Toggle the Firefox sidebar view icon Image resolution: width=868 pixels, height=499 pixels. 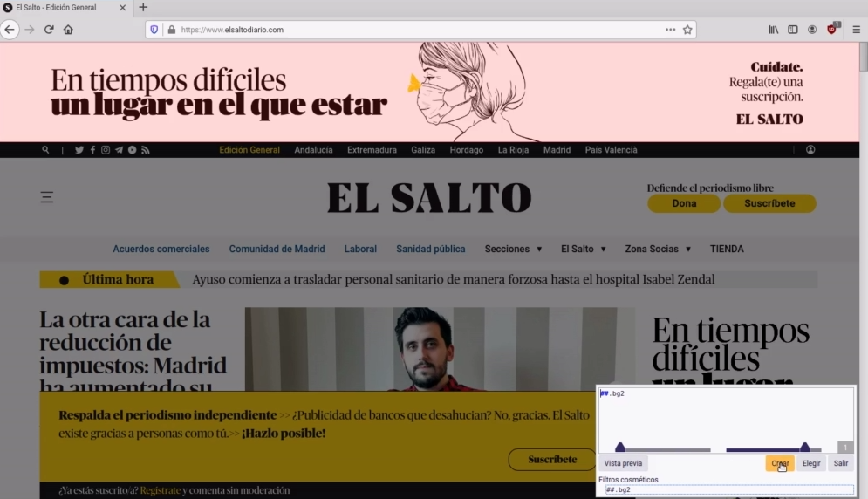793,29
